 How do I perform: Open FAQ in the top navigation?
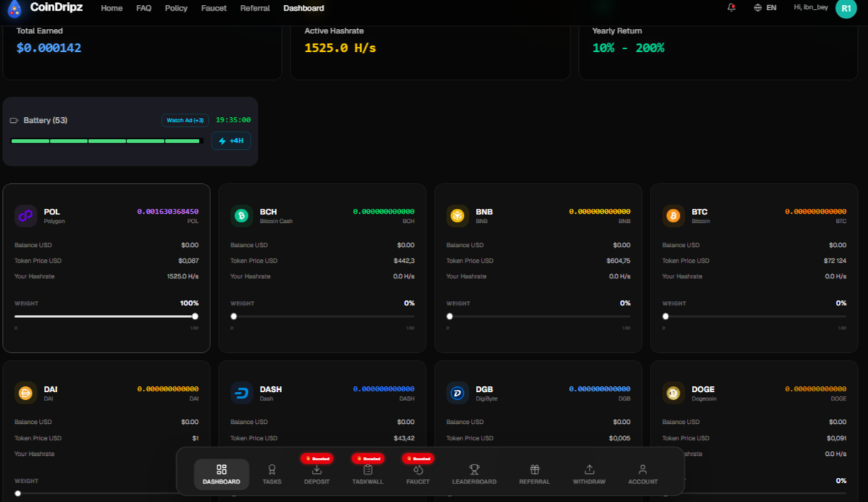click(x=144, y=9)
